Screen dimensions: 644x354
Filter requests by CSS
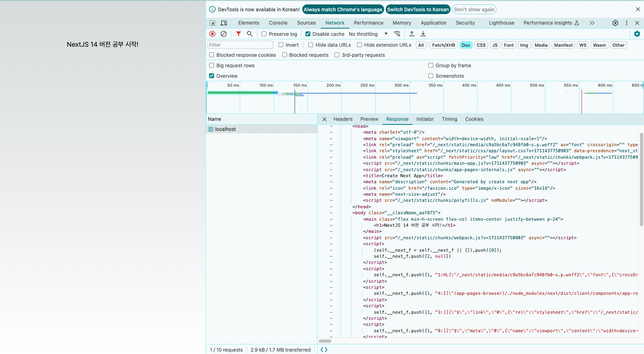[x=481, y=45]
